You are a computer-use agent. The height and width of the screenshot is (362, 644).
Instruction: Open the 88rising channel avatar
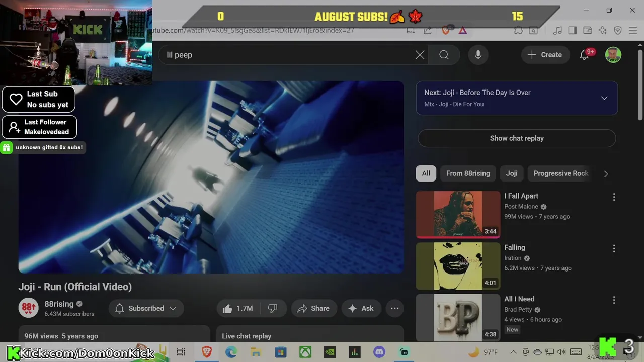tap(29, 308)
